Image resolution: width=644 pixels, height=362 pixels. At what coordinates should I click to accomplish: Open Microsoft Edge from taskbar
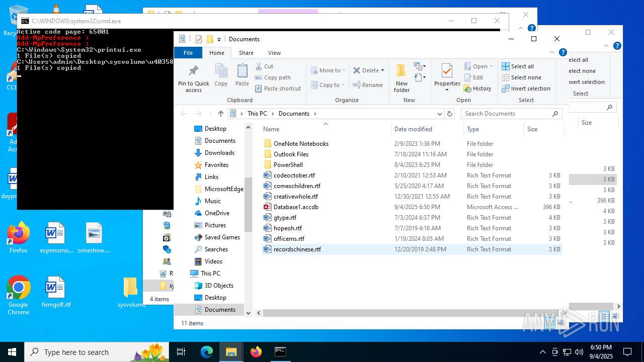coord(207,352)
